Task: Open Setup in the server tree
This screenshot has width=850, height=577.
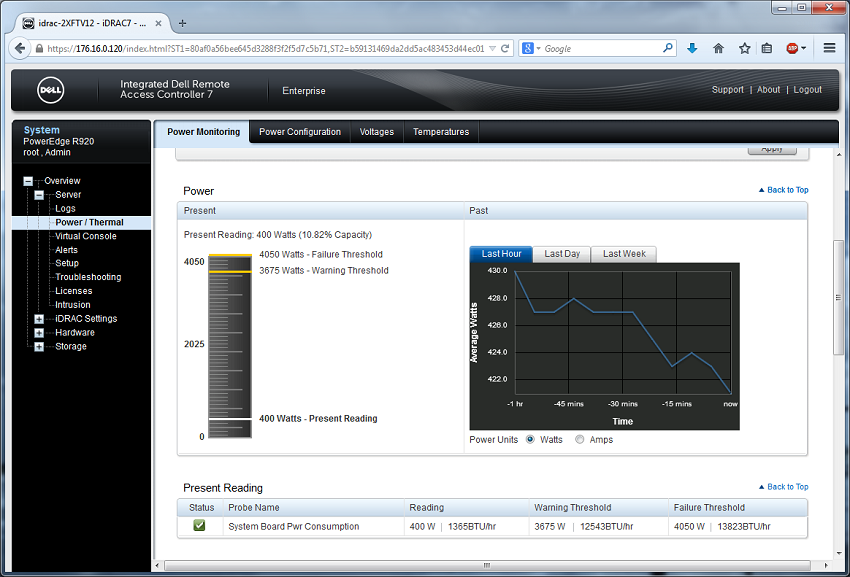Action: tap(67, 263)
